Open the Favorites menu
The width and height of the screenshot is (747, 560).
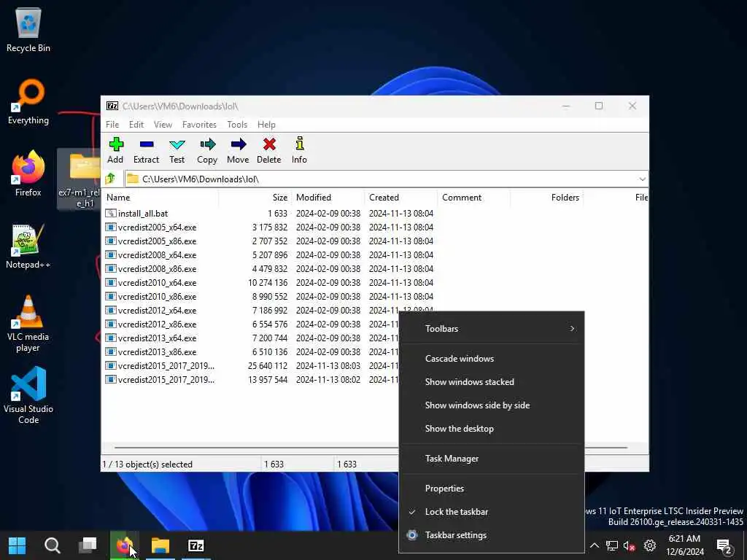[x=200, y=124]
